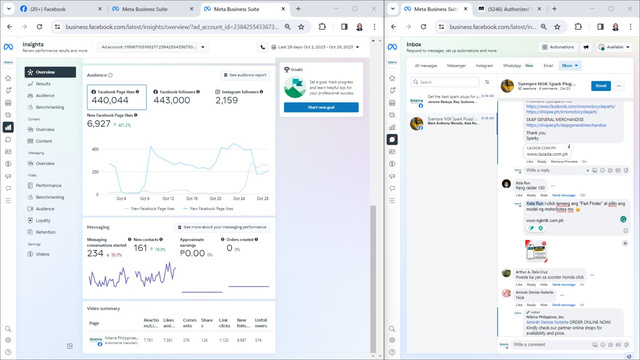Open Ads megaphone icon in Insights window sidebar

tap(8, 176)
